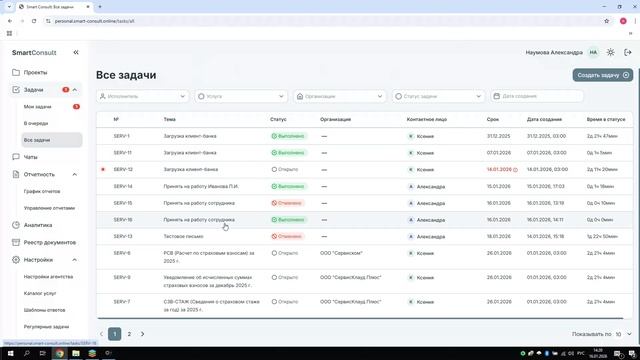Viewport: 640px width, 360px height.
Task: Click the НА user avatar
Action: (593, 52)
